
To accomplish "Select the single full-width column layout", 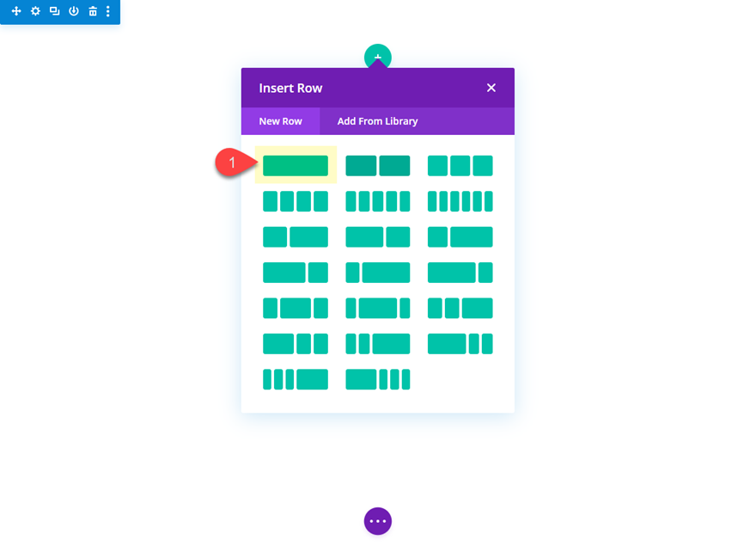I will point(296,166).
